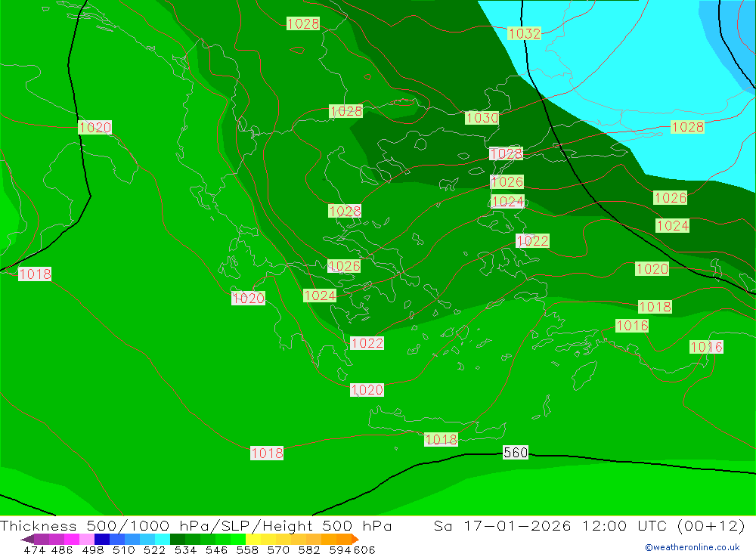Click the 1030 isobar label
Viewport: 756px width, 554px height.
pyautogui.click(x=482, y=118)
